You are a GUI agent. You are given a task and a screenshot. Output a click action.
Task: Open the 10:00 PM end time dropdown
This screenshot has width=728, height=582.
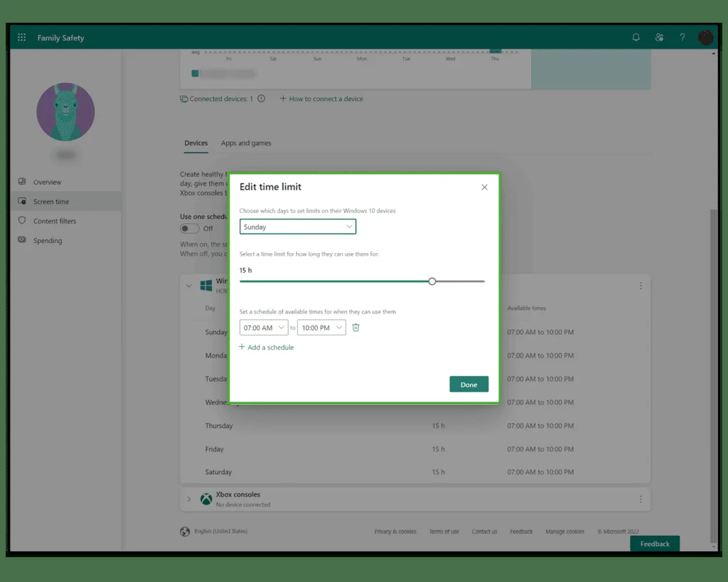tap(321, 327)
